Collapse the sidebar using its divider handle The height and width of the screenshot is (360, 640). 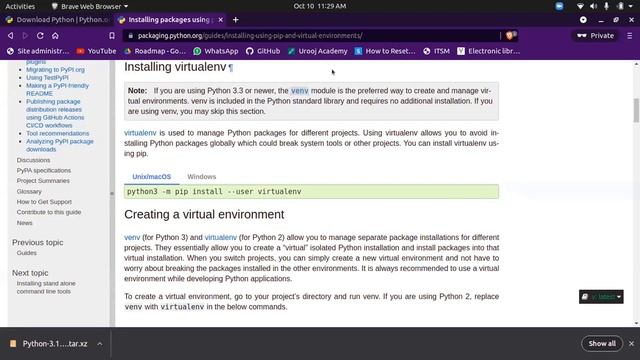click(112, 193)
